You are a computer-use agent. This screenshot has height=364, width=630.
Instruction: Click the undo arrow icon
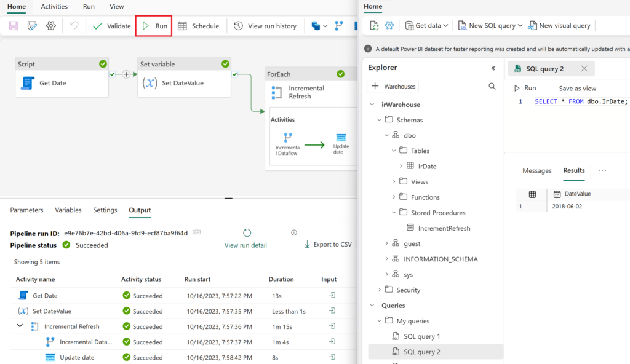[x=74, y=26]
